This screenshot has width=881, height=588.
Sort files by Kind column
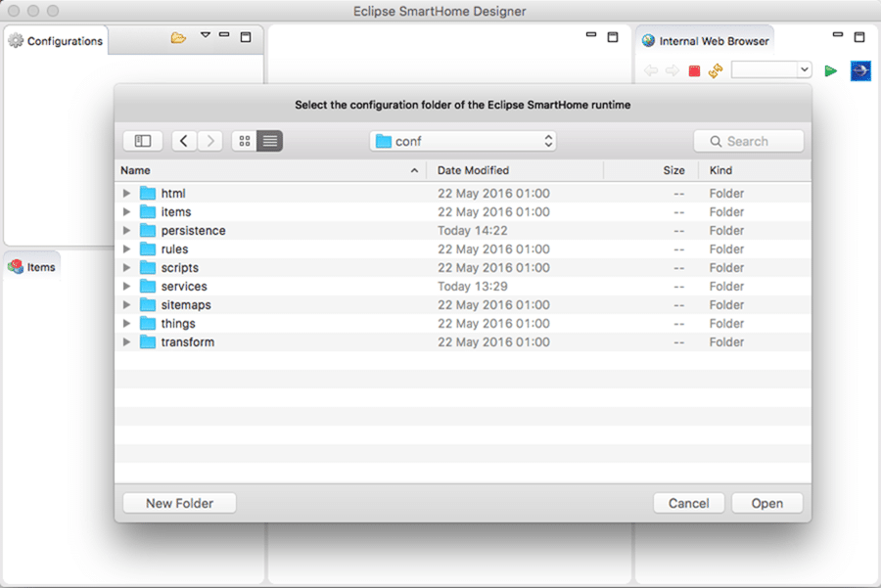755,170
